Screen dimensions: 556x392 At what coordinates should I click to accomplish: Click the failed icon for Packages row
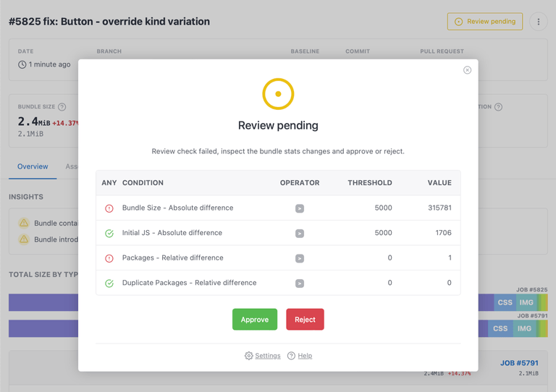109,258
